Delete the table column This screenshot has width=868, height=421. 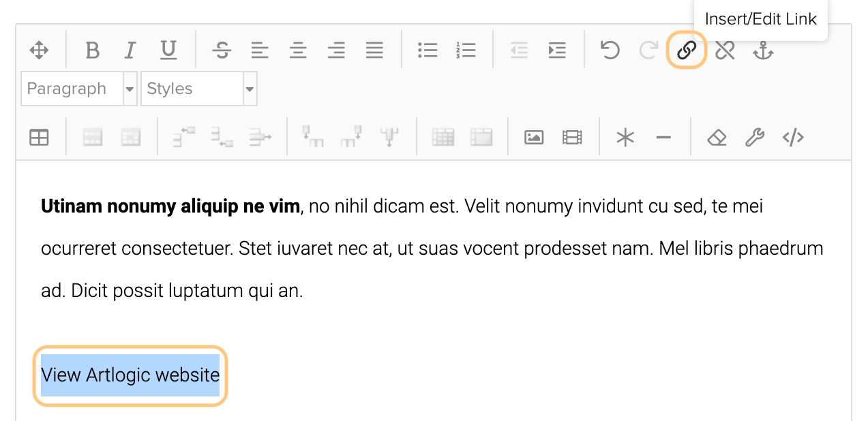click(x=389, y=138)
